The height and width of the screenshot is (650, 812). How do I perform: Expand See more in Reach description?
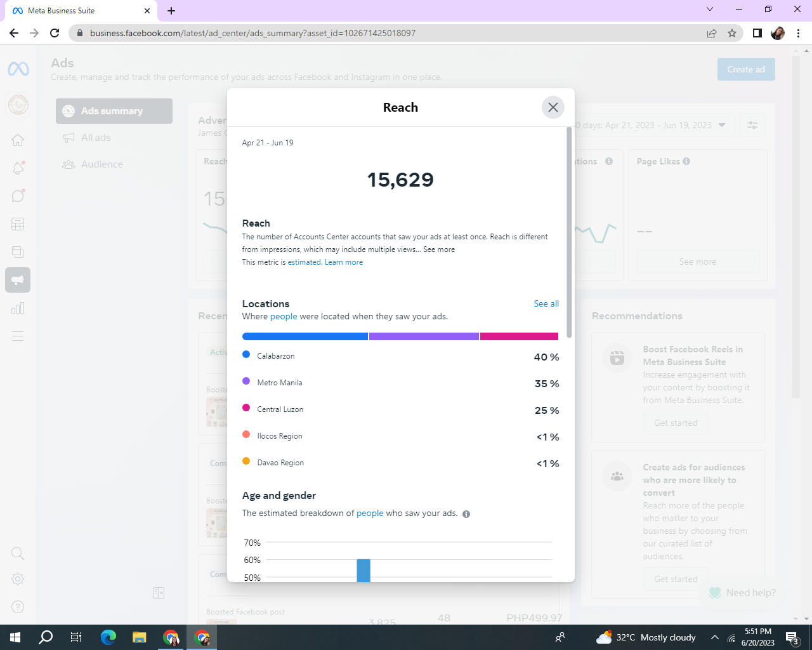(439, 249)
